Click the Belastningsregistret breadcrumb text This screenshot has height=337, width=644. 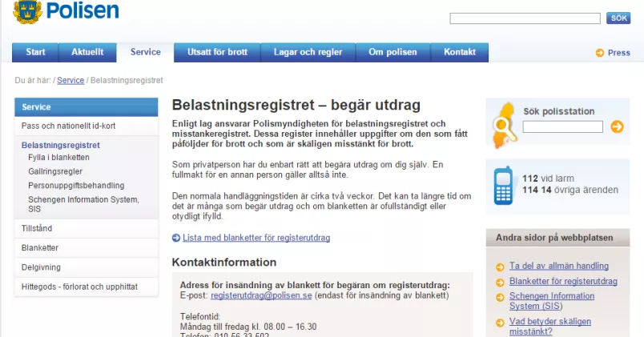127,81
